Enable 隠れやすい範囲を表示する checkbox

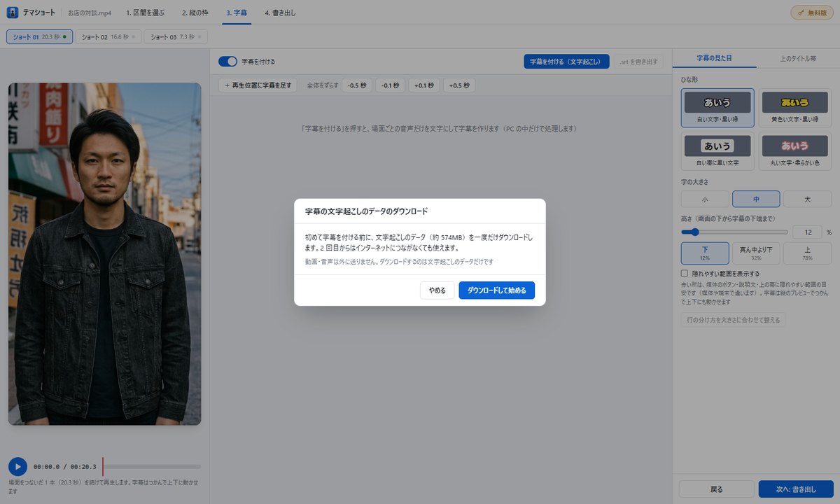[x=685, y=274]
